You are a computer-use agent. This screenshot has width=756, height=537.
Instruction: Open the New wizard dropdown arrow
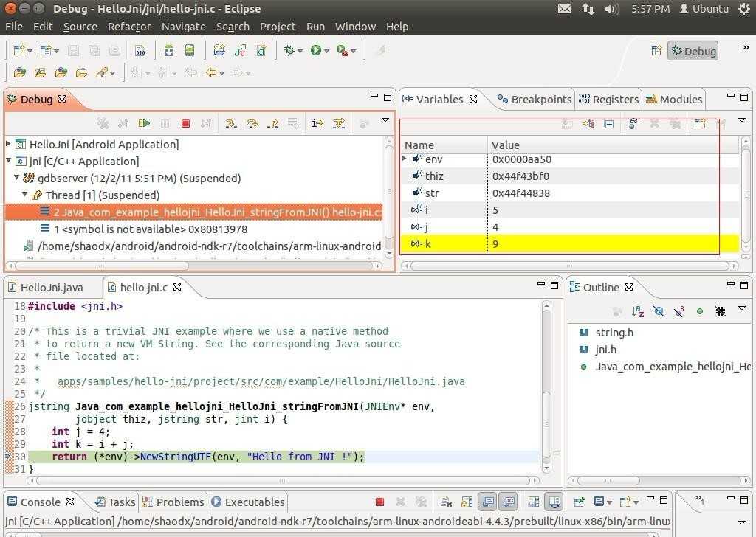pyautogui.click(x=30, y=51)
